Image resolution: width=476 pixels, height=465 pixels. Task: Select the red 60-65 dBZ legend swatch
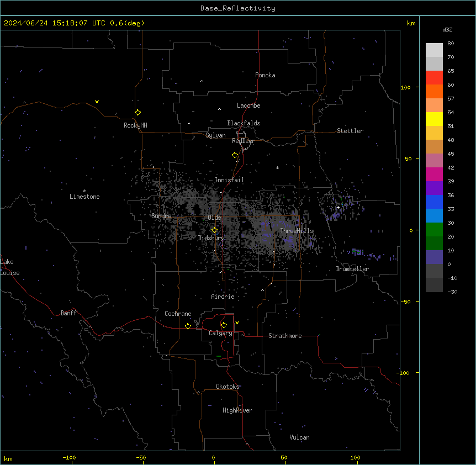point(434,78)
